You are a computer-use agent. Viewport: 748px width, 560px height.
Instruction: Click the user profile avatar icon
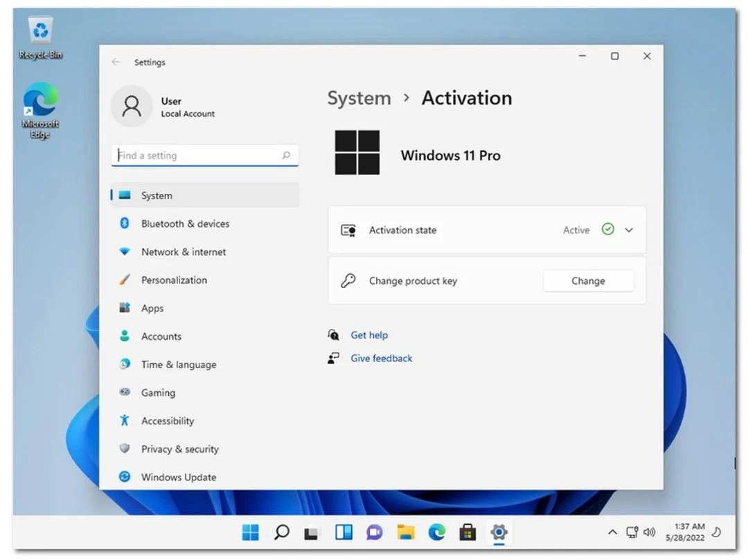click(131, 107)
